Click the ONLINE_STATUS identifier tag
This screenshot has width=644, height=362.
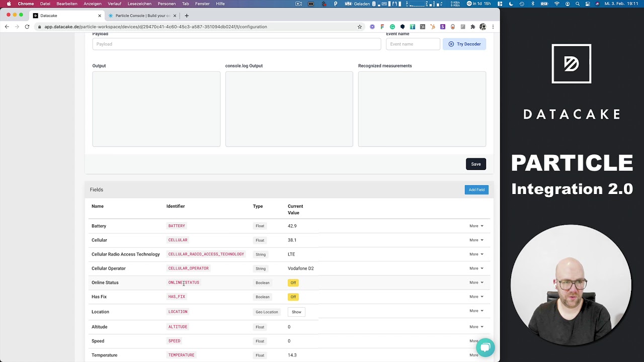click(x=184, y=283)
